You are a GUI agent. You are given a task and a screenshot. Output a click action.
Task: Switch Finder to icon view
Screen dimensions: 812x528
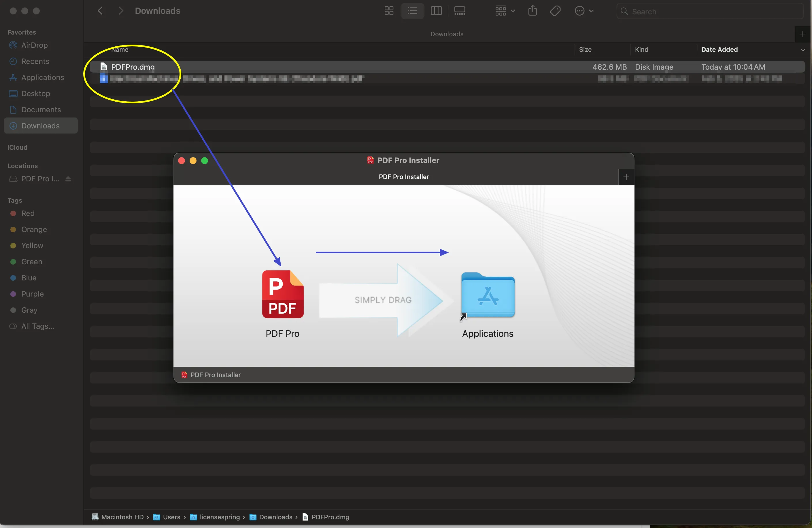click(389, 11)
